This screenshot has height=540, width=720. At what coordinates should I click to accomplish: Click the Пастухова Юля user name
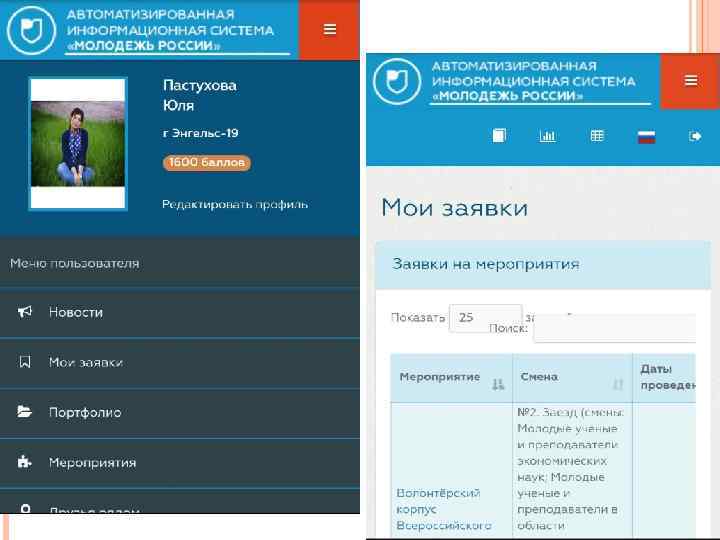(x=200, y=96)
